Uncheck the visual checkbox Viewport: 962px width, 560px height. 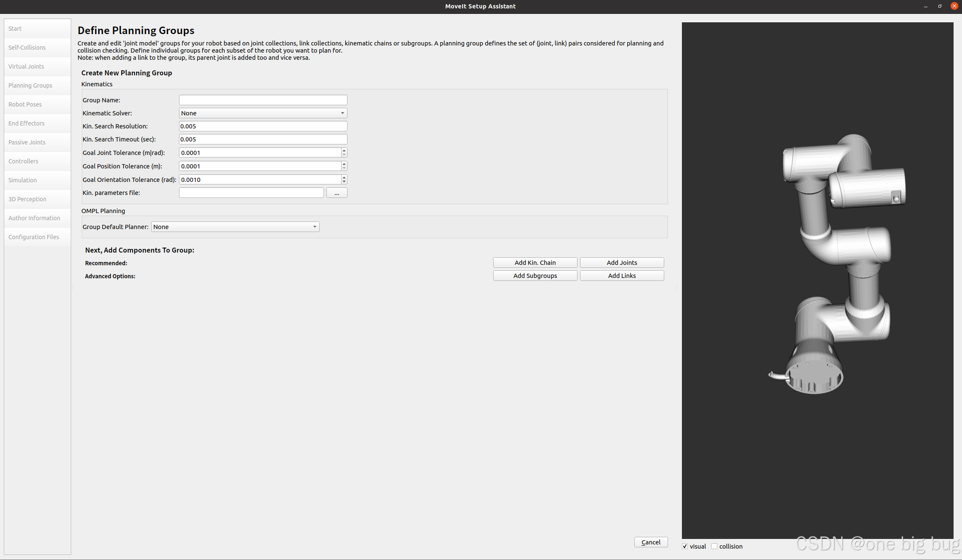(685, 546)
